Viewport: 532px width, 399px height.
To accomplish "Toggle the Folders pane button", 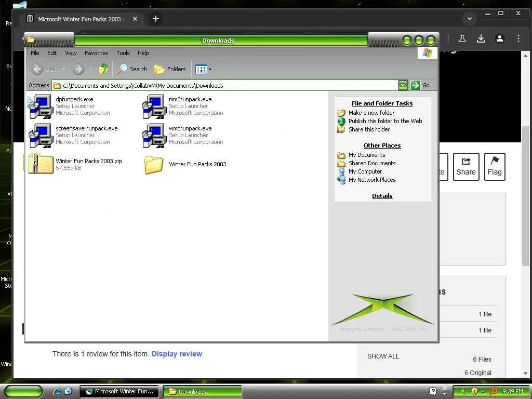I will pyautogui.click(x=170, y=69).
